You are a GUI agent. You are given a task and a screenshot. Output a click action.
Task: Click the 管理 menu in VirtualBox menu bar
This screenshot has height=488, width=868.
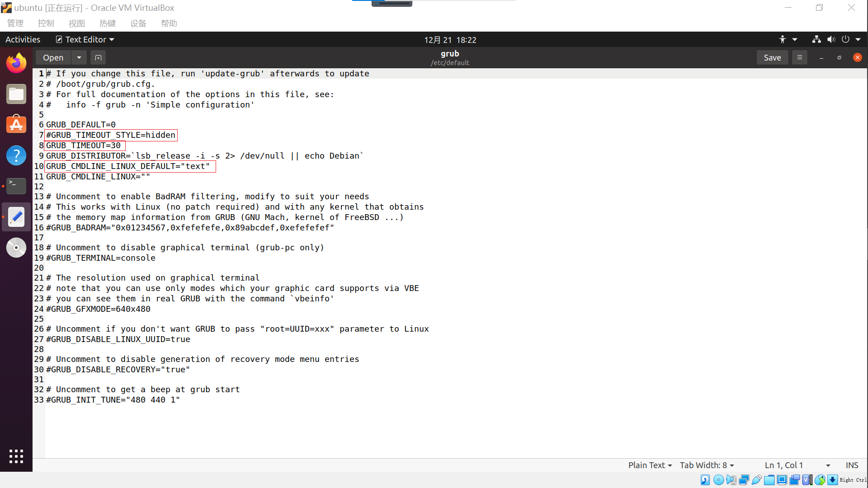coord(15,23)
